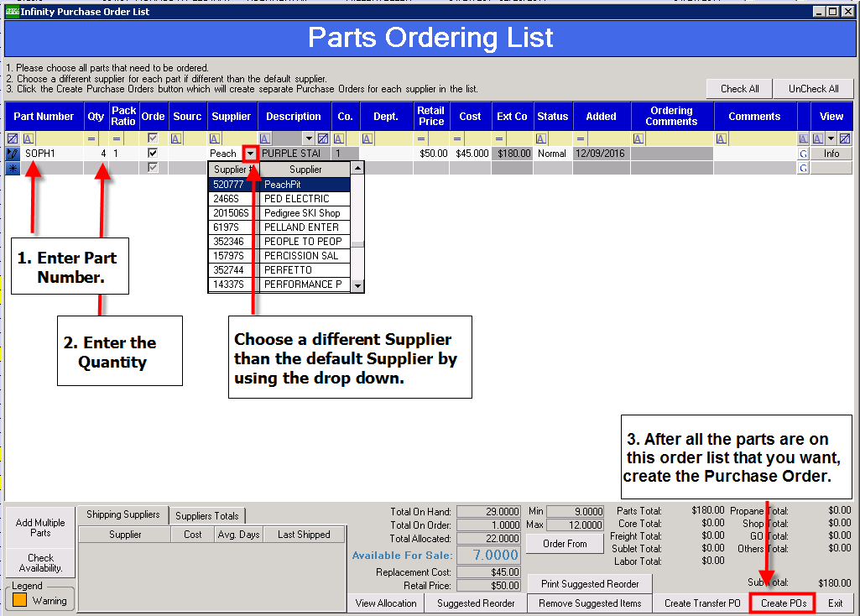This screenshot has height=616, width=860.
Task: Click the Dept. column filter operator icon
Action: [367, 138]
